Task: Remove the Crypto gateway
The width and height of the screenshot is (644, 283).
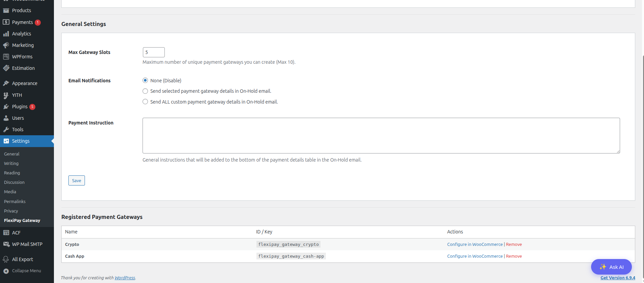Action: tap(514, 244)
